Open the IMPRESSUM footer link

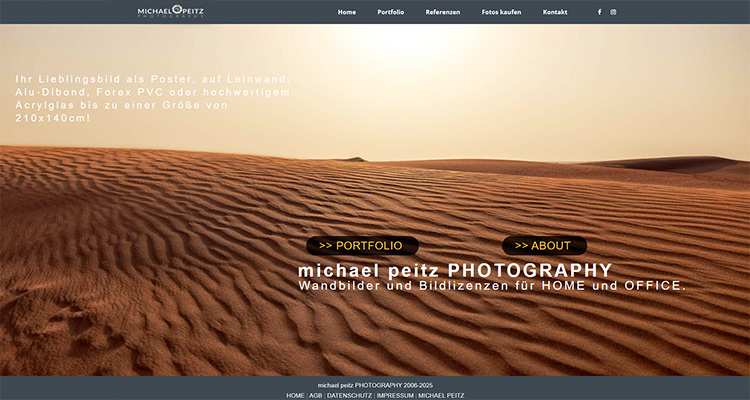(395, 396)
